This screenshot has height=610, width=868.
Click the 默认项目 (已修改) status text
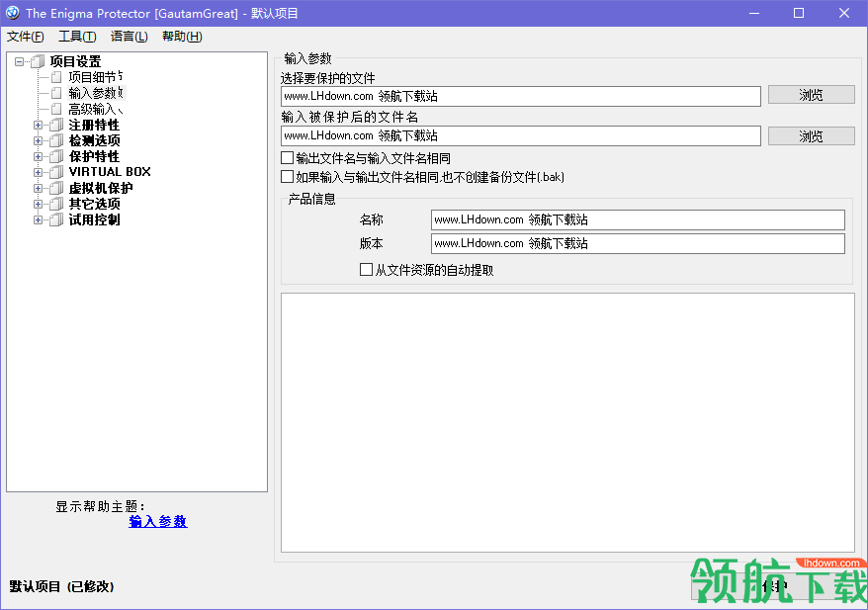[x=61, y=586]
